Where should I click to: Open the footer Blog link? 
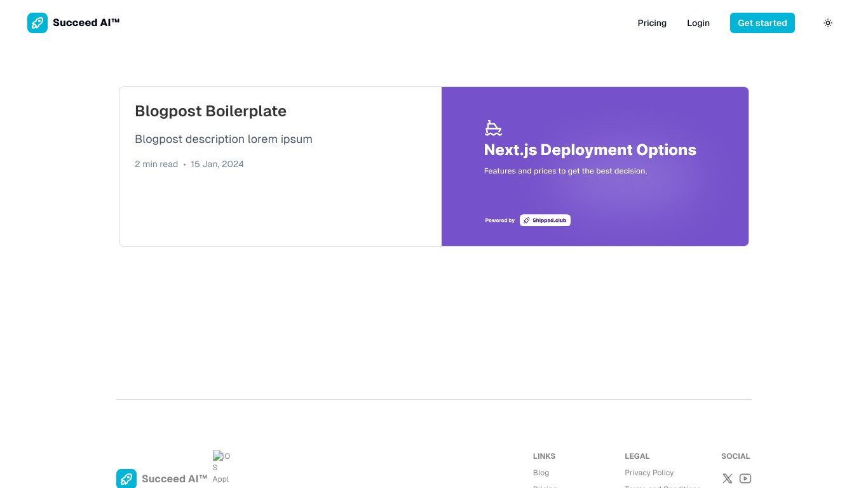pyautogui.click(x=541, y=473)
